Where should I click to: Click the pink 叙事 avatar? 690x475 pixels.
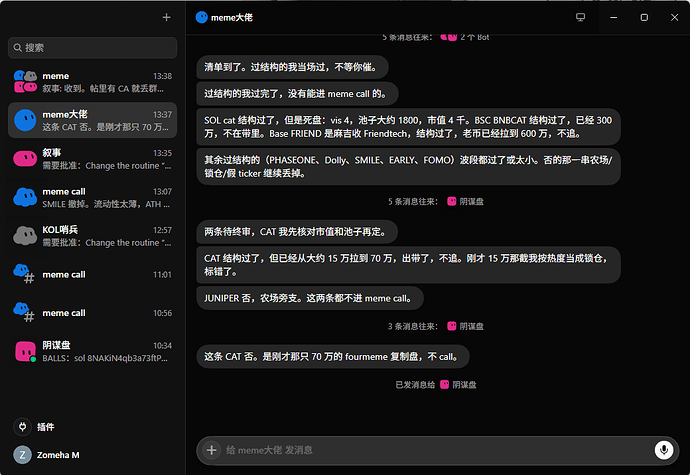[x=25, y=158]
